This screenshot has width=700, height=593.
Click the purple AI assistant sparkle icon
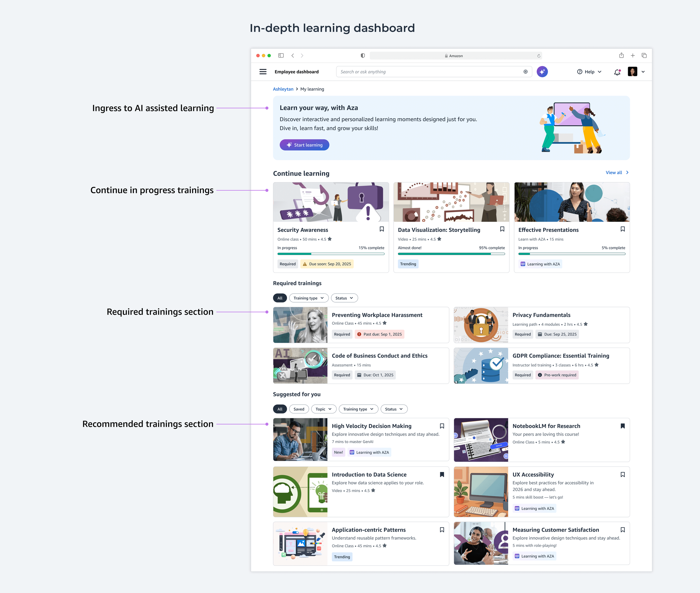click(542, 72)
